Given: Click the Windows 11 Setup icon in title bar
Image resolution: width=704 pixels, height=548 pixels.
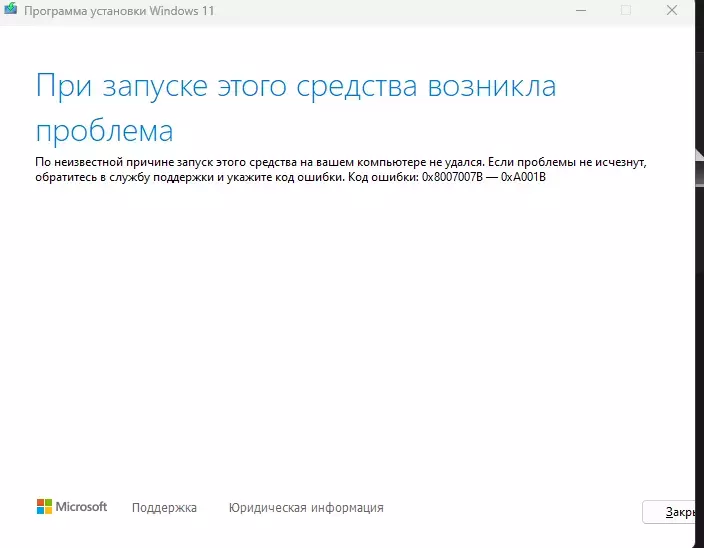Looking at the screenshot, I should pyautogui.click(x=10, y=8).
